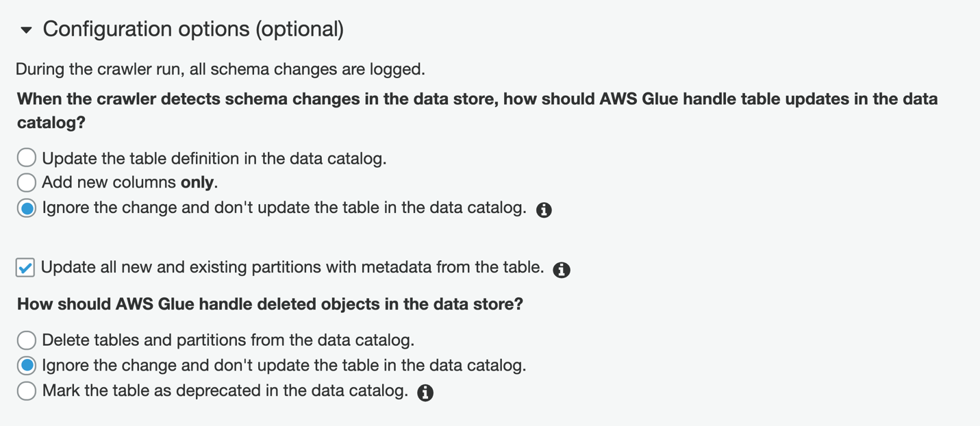Select schema-change 'Ignore the change' radio button

pyautogui.click(x=27, y=208)
